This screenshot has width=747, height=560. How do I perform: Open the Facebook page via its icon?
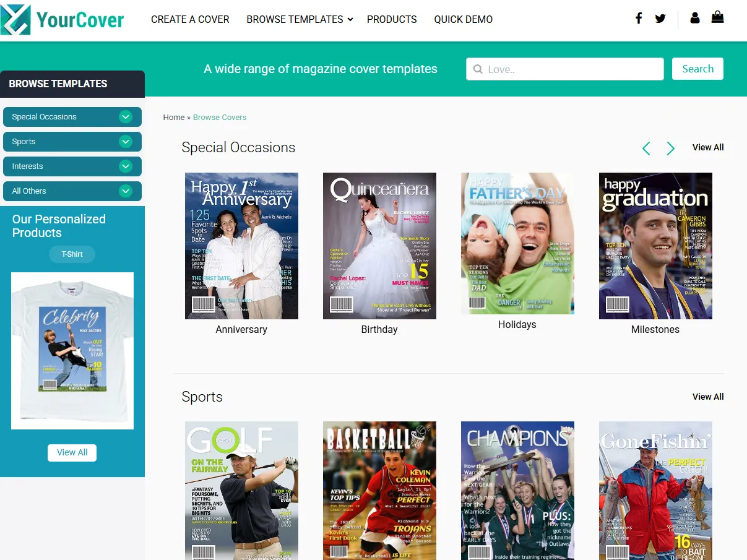639,19
